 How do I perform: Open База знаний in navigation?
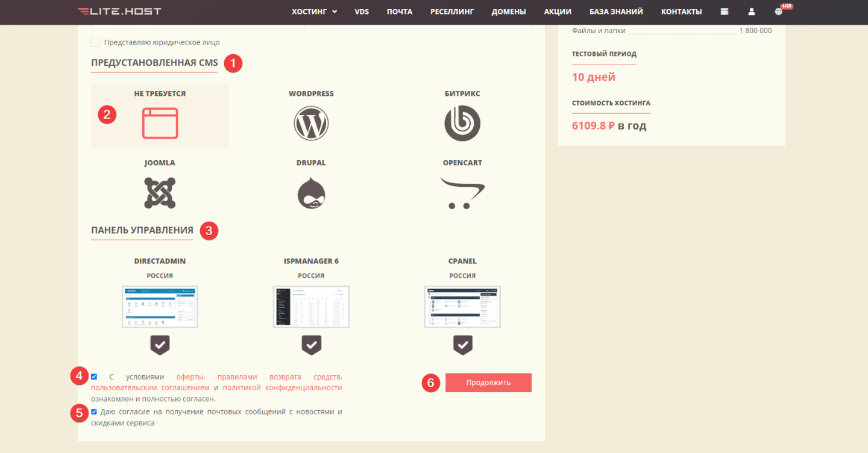[x=616, y=11]
